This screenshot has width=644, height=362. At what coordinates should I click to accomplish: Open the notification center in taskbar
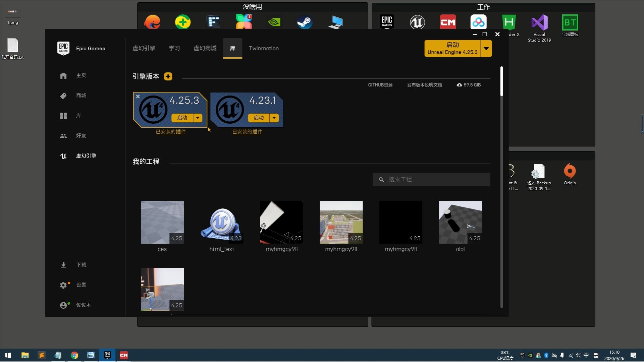point(633,355)
